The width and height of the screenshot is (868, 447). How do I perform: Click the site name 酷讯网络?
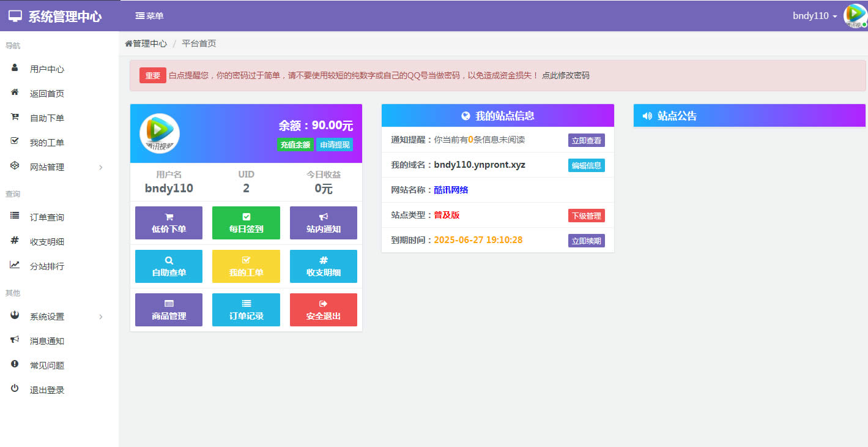tap(451, 190)
